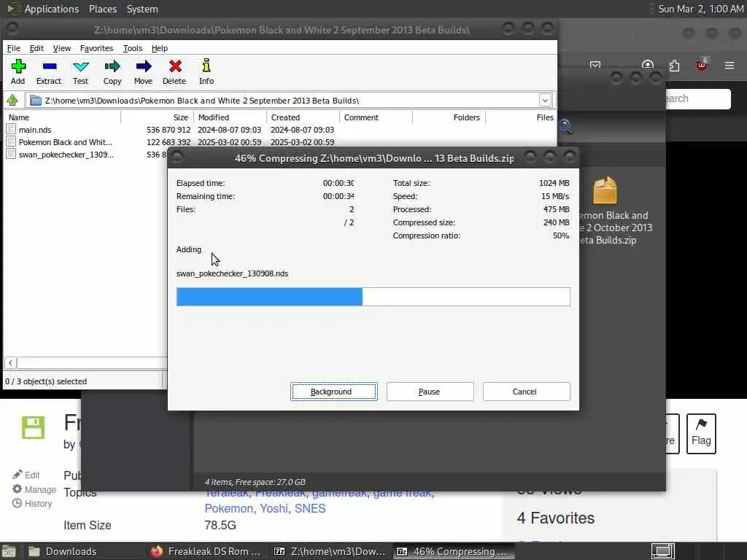Image resolution: width=747 pixels, height=560 pixels.
Task: Click the file icon beside swan_pokechecker_1309...
Action: tap(11, 154)
